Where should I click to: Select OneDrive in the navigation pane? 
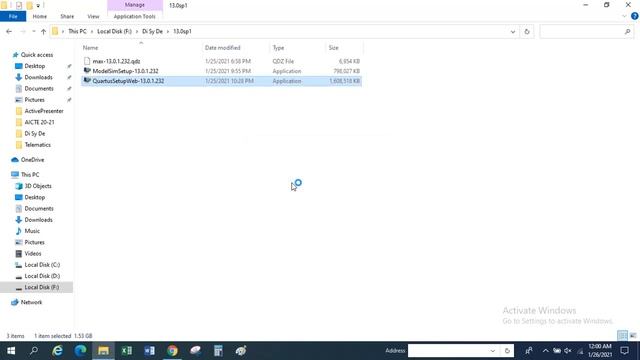[32, 160]
